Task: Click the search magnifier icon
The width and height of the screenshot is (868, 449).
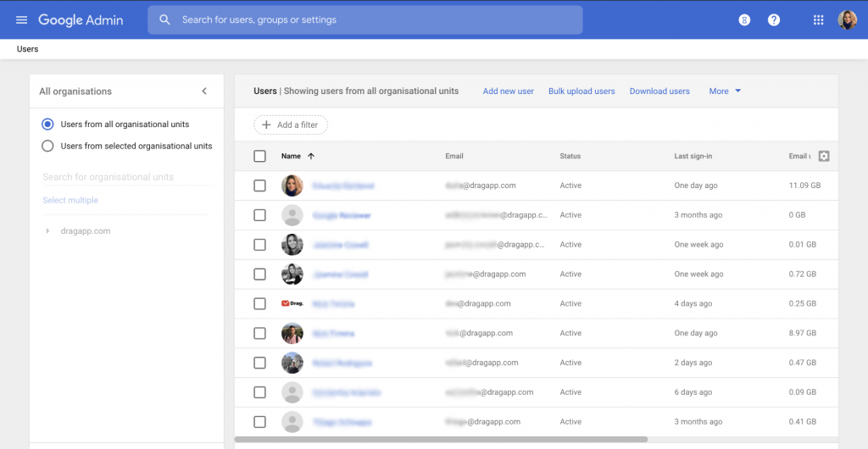Action: [165, 19]
